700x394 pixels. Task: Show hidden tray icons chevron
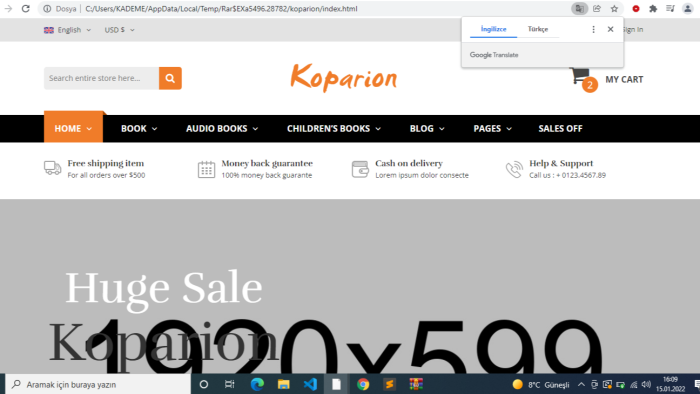[x=581, y=384]
